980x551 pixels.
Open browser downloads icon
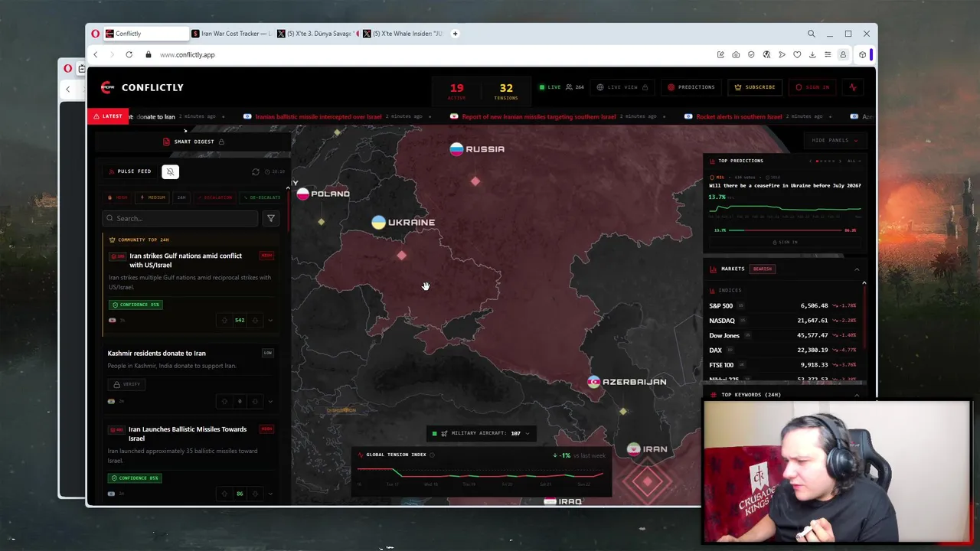812,55
